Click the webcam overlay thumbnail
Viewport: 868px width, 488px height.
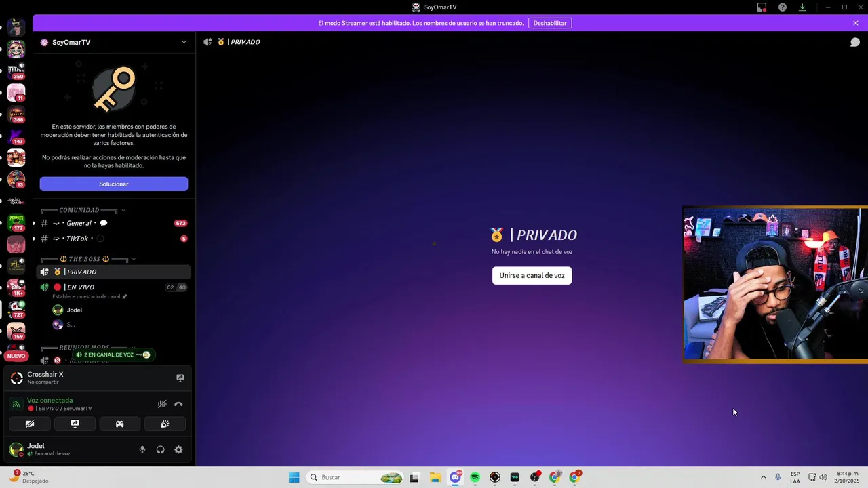point(775,285)
